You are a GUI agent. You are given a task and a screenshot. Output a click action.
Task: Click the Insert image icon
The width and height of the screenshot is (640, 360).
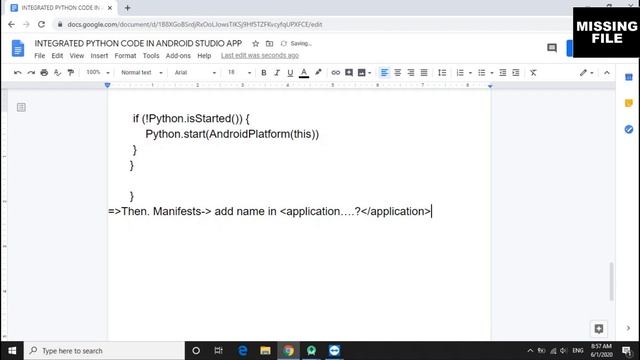361,73
